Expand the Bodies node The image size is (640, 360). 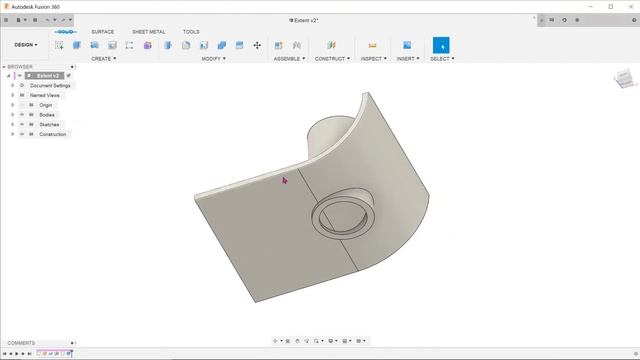coord(12,115)
